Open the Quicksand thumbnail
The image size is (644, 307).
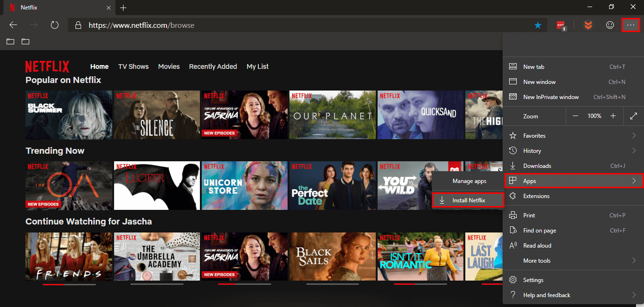421,115
